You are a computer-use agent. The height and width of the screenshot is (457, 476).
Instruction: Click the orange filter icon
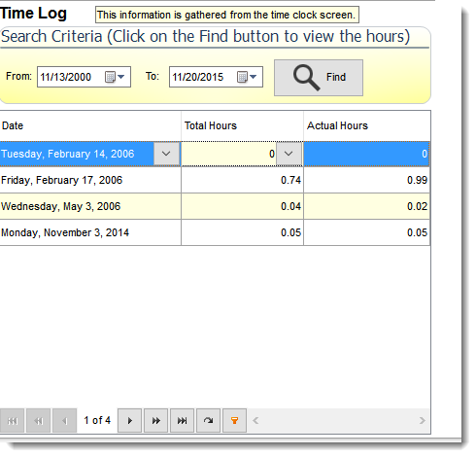point(234,421)
